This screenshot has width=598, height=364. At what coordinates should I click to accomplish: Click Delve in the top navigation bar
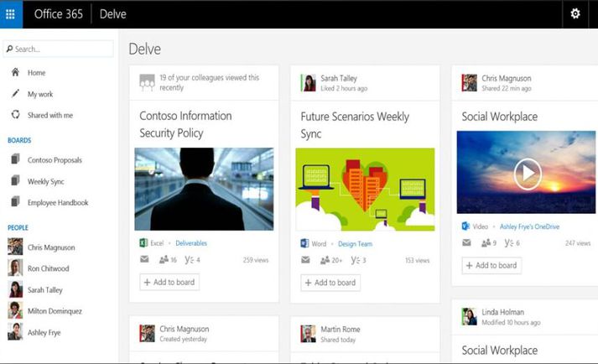pyautogui.click(x=113, y=14)
